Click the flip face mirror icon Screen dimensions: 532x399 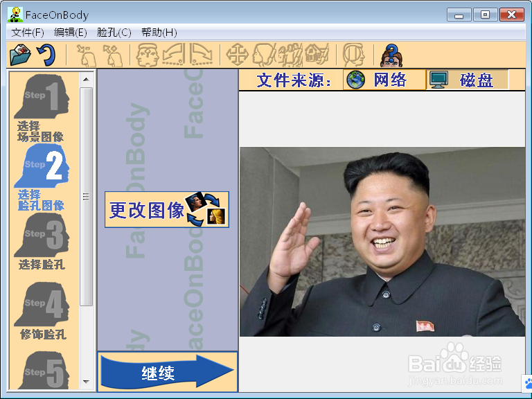[x=148, y=55]
